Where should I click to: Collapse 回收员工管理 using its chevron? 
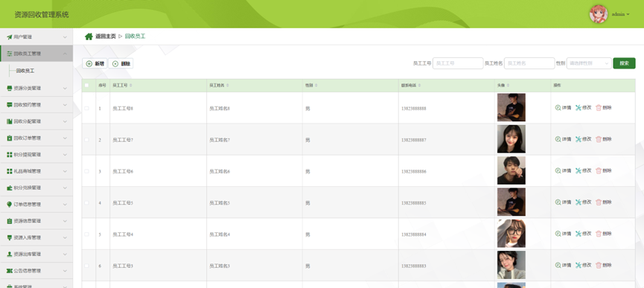65,54
